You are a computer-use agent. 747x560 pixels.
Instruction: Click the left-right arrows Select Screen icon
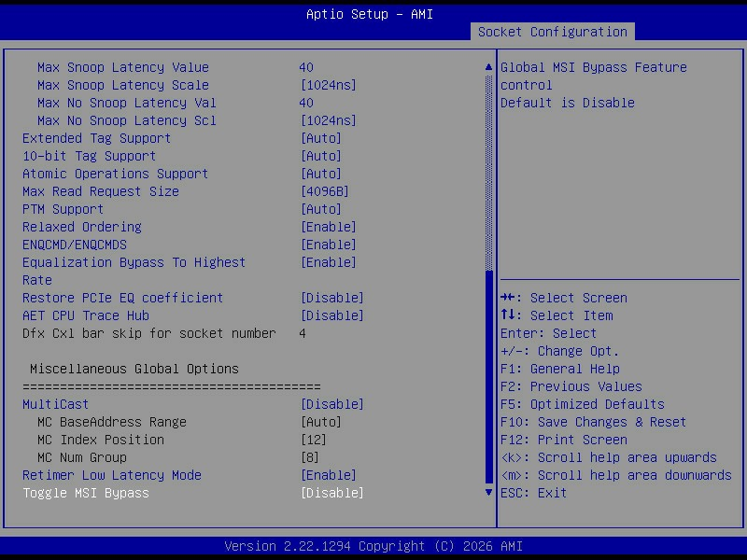[508, 298]
